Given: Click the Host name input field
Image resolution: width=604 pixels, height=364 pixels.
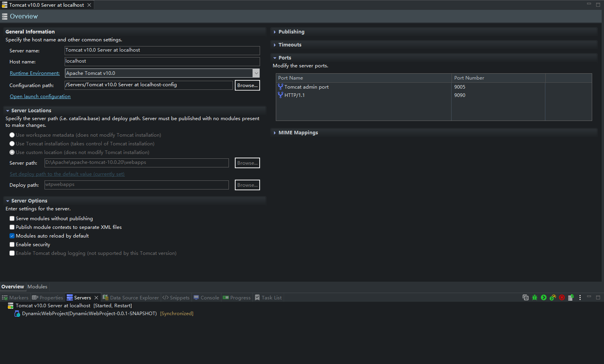Looking at the screenshot, I should coord(162,61).
